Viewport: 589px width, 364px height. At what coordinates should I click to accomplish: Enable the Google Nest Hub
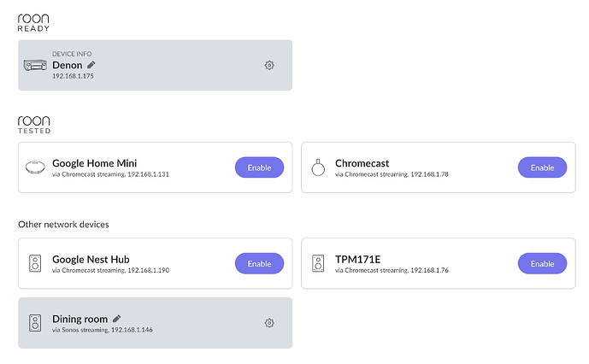[x=259, y=263]
